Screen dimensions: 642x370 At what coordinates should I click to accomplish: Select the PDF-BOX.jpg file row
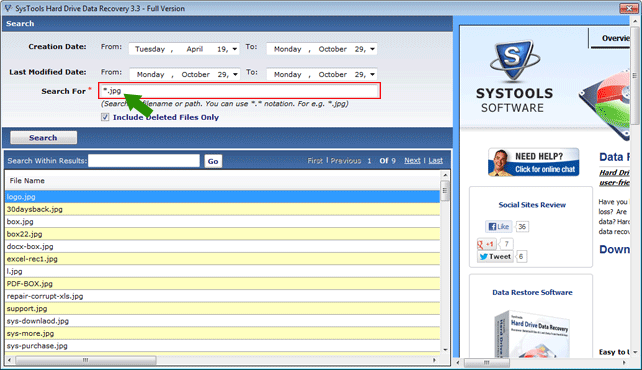[223, 284]
